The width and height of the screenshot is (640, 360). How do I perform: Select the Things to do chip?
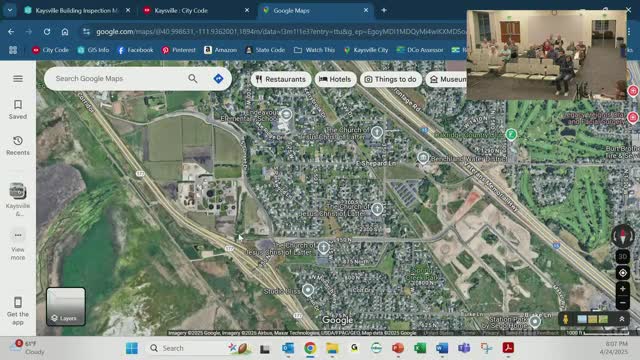click(x=391, y=79)
